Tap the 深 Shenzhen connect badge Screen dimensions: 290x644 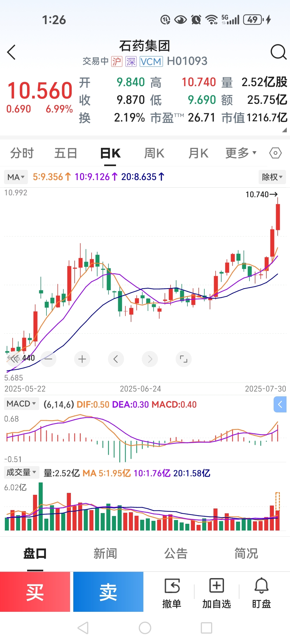coord(131,61)
